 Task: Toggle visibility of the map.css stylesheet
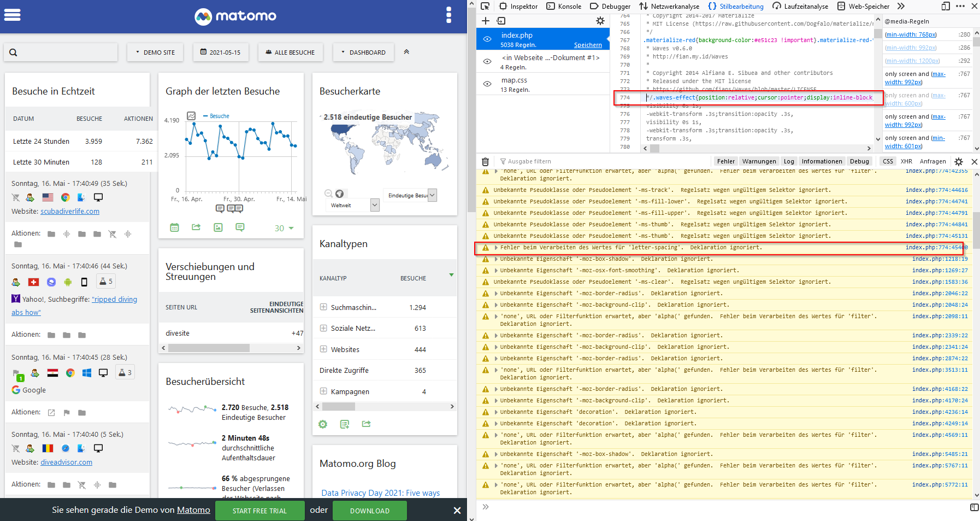[x=487, y=84]
